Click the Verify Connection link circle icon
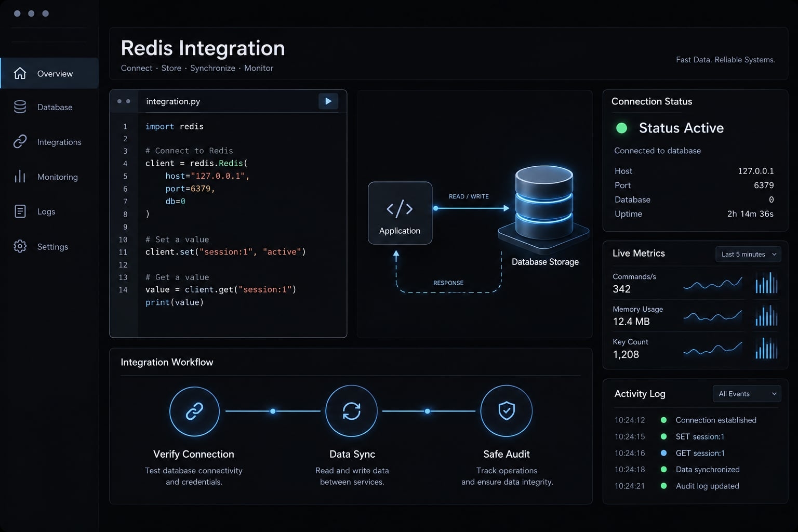The height and width of the screenshot is (532, 798). pos(194,411)
